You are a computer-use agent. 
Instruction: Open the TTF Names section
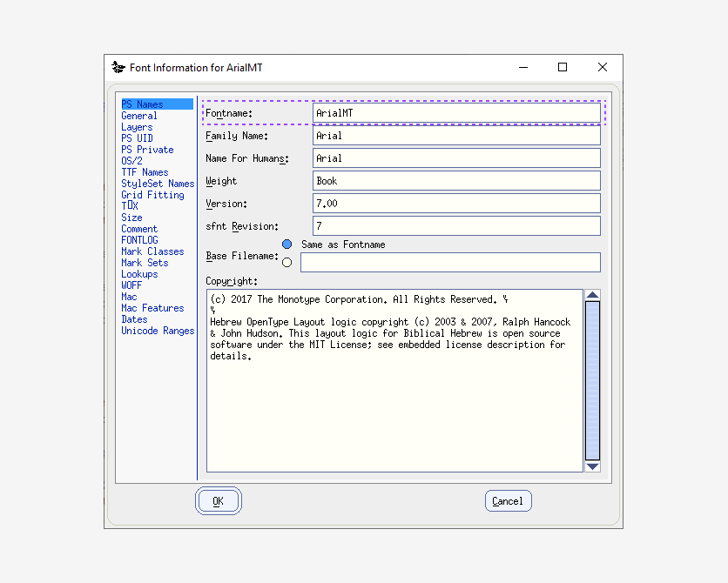pos(145,171)
